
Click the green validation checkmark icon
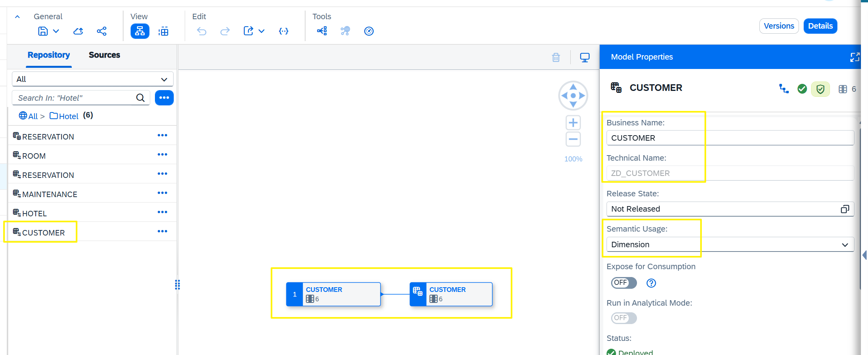pos(802,89)
